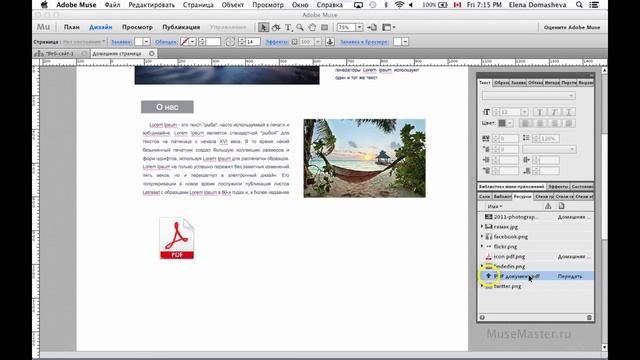Toggle justify alignment in Text panel

[x=569, y=123]
